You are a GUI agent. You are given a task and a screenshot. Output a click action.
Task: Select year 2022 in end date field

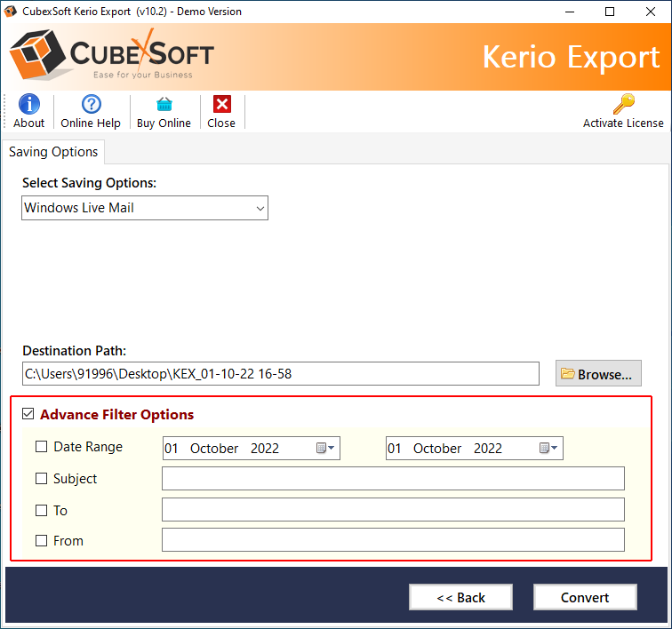click(x=488, y=448)
